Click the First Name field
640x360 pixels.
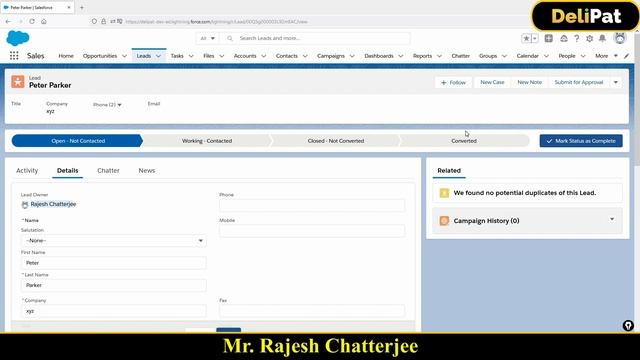pos(113,263)
